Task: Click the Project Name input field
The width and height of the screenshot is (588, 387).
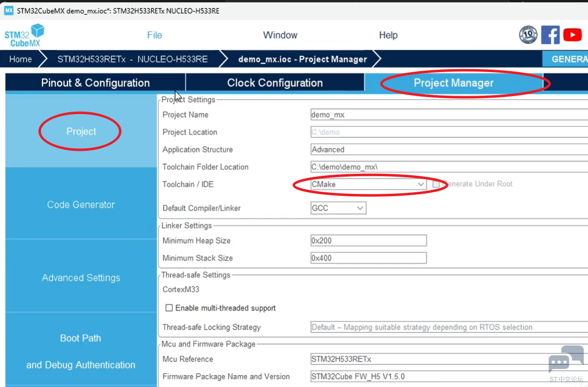Action: pyautogui.click(x=449, y=115)
